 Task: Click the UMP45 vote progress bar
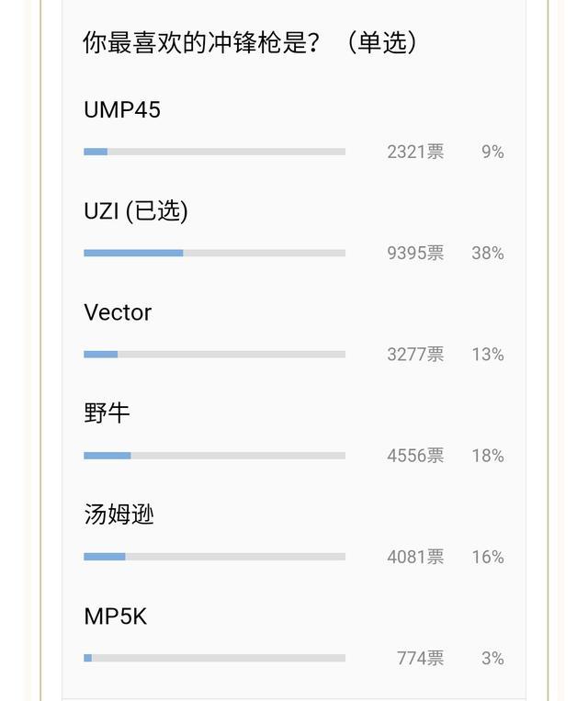click(x=215, y=152)
